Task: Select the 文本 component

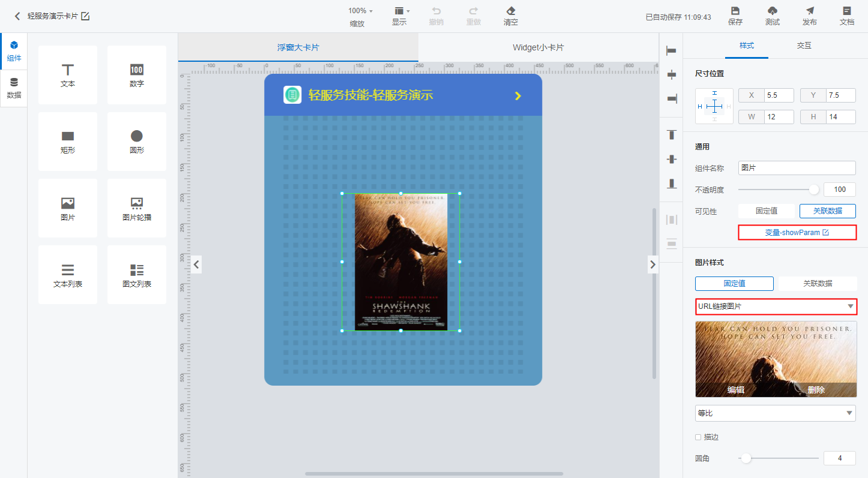Action: click(68, 75)
